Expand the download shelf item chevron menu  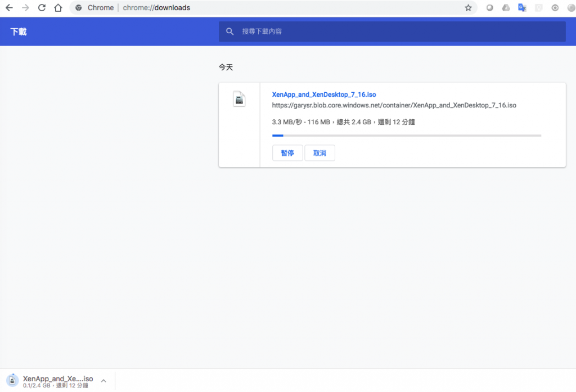[103, 381]
